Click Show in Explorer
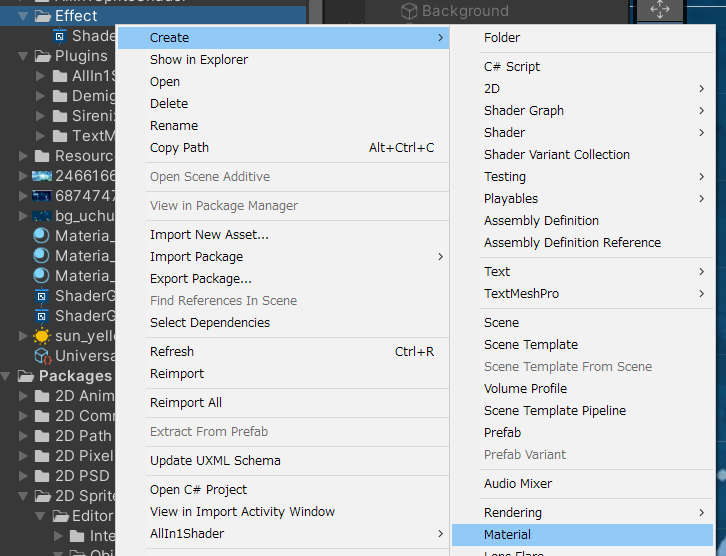This screenshot has width=726, height=556. click(283, 60)
